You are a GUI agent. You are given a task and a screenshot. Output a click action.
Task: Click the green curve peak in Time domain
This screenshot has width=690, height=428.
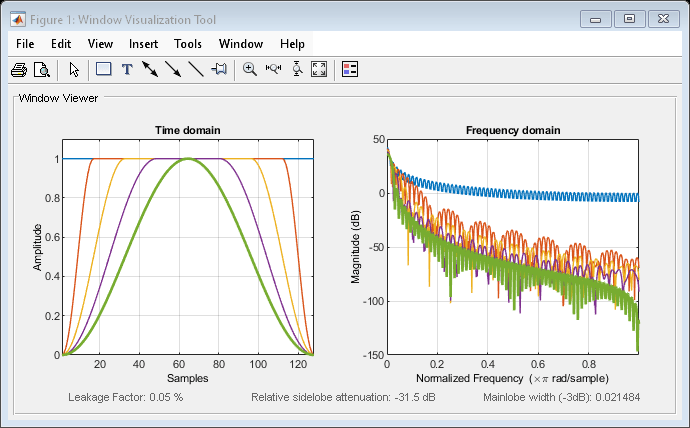point(188,159)
